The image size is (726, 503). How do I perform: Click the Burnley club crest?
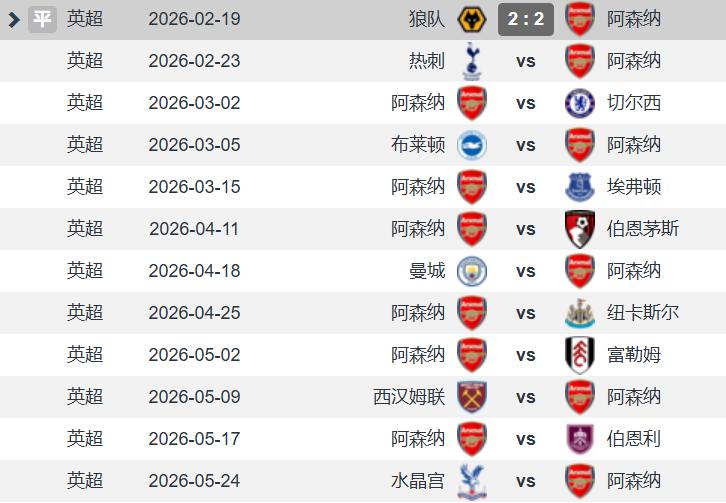point(580,439)
